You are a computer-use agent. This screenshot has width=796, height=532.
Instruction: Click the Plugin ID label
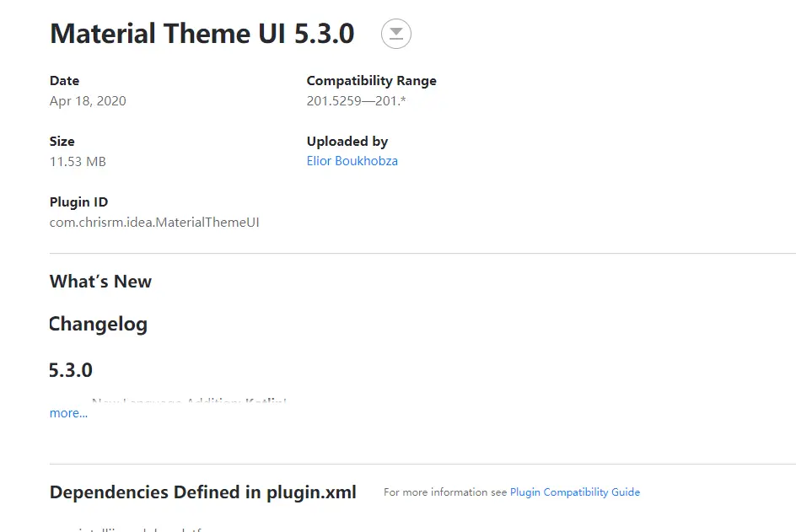click(x=78, y=202)
